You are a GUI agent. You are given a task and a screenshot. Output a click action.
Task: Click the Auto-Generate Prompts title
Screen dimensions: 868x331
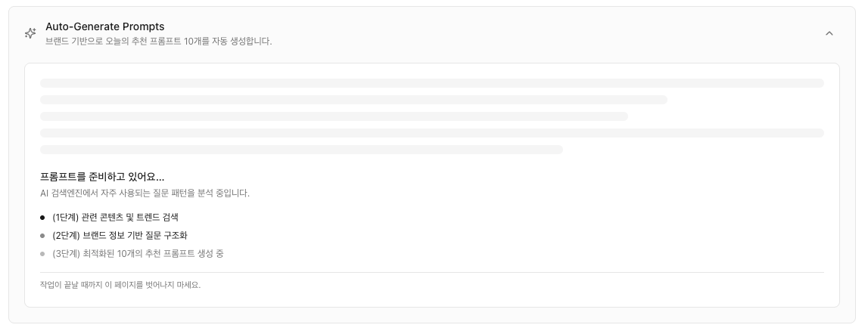[x=104, y=26]
